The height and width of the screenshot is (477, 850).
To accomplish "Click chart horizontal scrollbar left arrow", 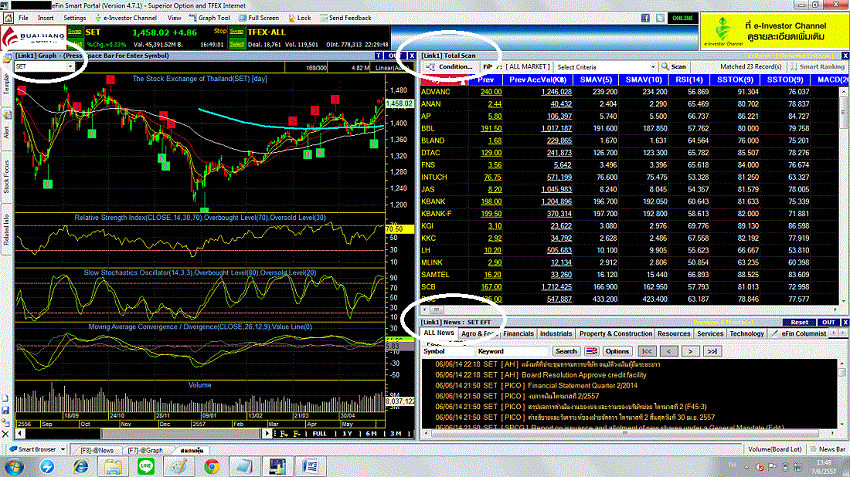I will [20, 434].
